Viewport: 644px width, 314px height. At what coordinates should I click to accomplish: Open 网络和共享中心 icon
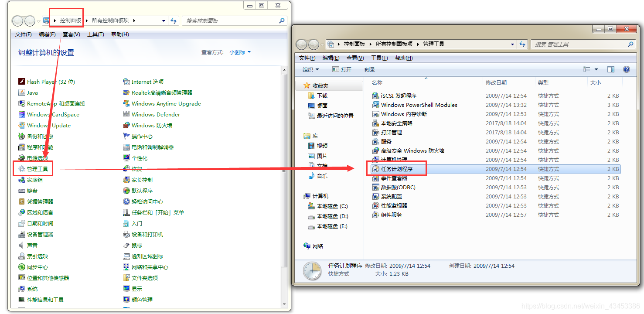126,267
